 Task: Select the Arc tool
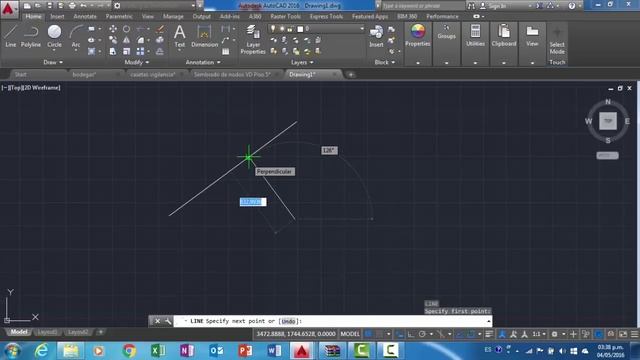pyautogui.click(x=76, y=36)
